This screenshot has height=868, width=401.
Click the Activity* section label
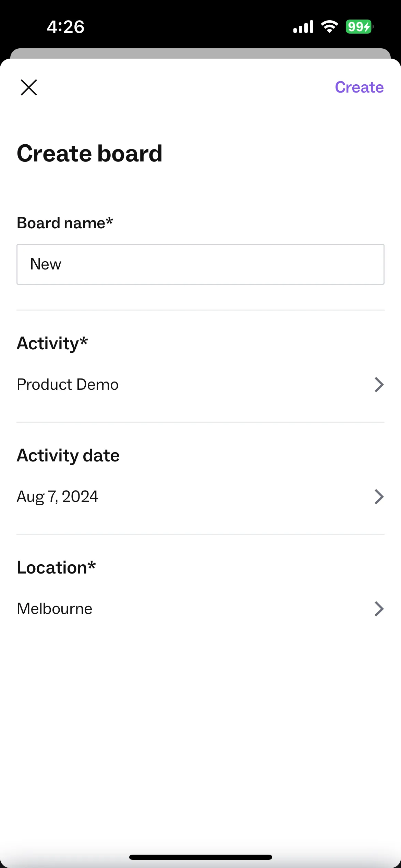[x=52, y=343]
